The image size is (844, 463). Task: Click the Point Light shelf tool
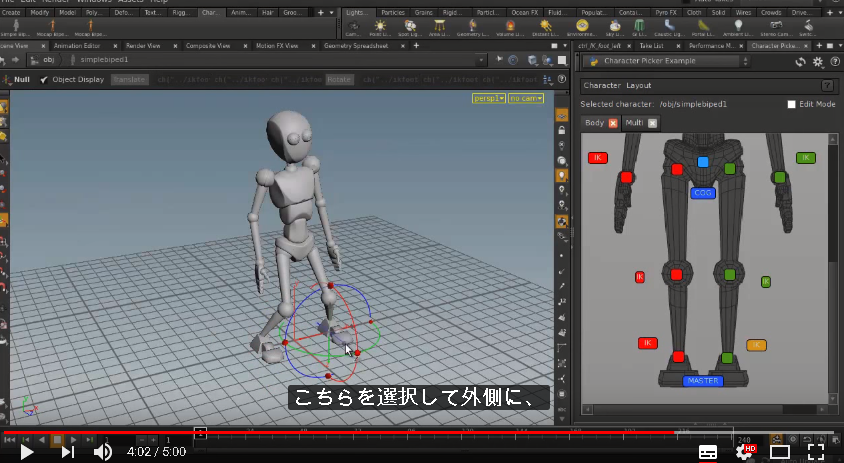click(x=379, y=28)
